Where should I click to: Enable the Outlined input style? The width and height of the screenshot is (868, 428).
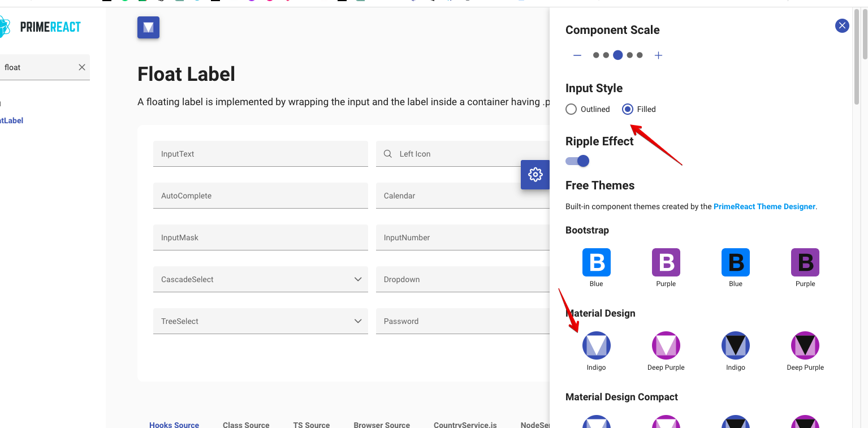coord(571,109)
